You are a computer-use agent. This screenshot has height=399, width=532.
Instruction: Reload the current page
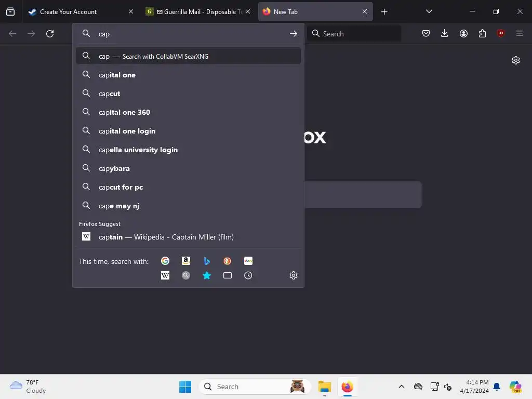coord(50,34)
